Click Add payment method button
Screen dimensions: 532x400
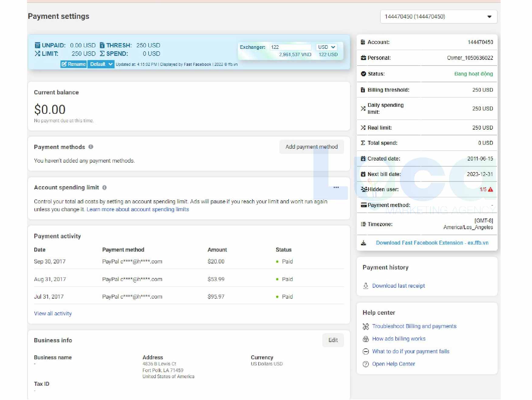(311, 147)
